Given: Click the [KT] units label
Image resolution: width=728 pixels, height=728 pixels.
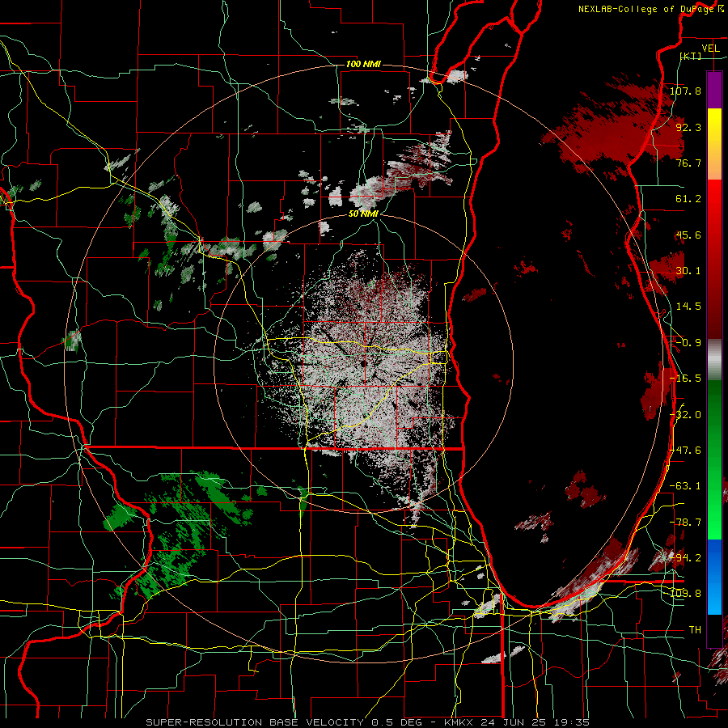Looking at the screenshot, I should tap(691, 56).
